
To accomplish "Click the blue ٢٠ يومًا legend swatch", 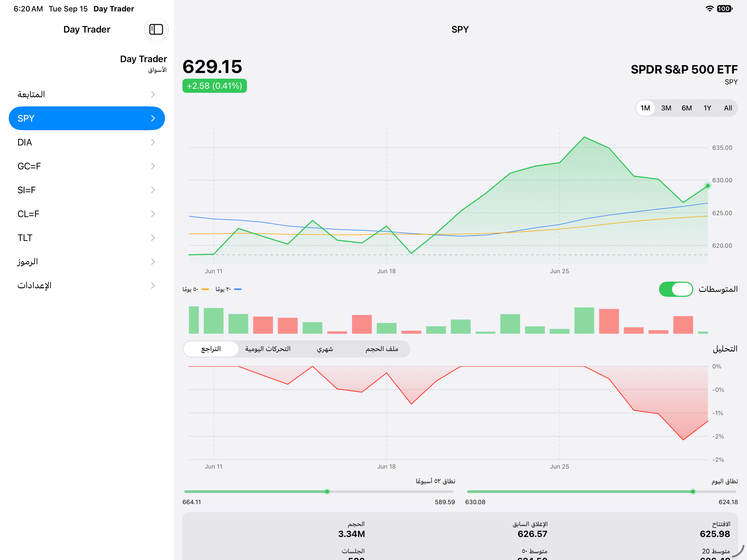I will (238, 289).
